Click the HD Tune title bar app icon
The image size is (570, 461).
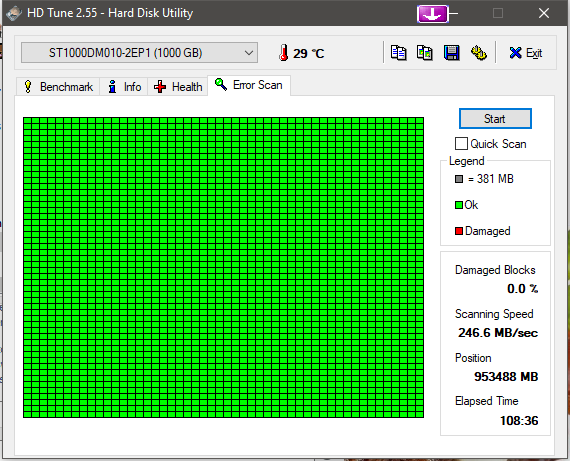[x=14, y=13]
